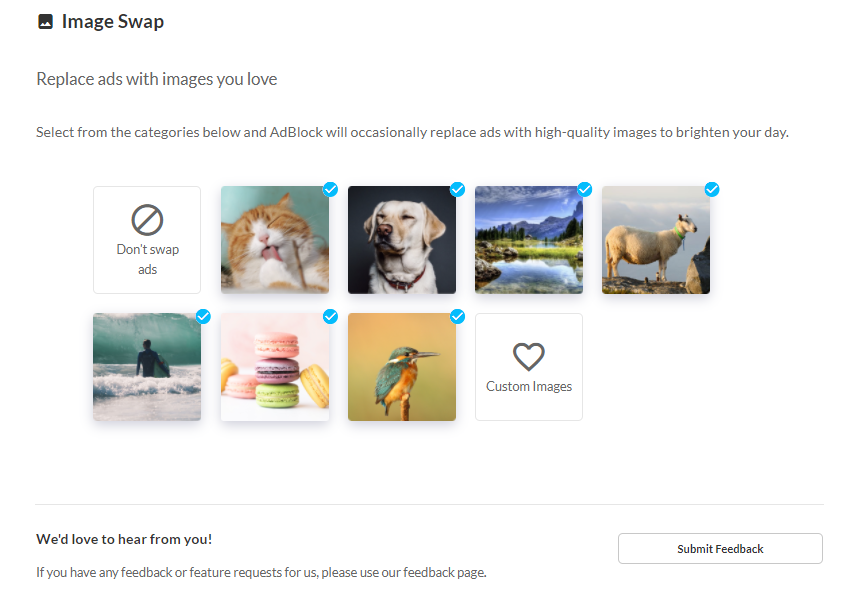Image resolution: width=860 pixels, height=595 pixels.
Task: Toggle the sheep image checkmark badge
Action: coord(711,189)
